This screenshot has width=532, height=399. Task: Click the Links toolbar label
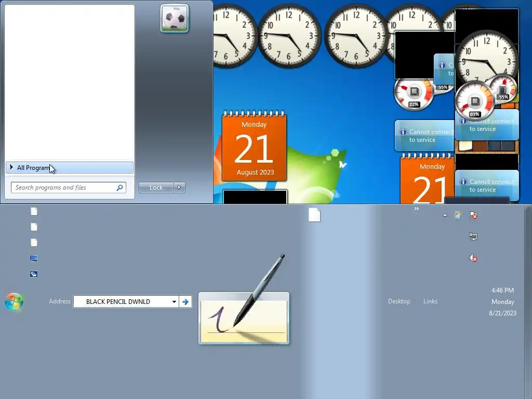coord(430,301)
